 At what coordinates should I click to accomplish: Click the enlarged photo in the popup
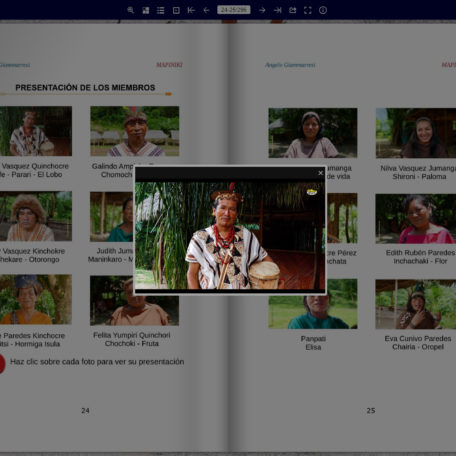pyautogui.click(x=230, y=235)
